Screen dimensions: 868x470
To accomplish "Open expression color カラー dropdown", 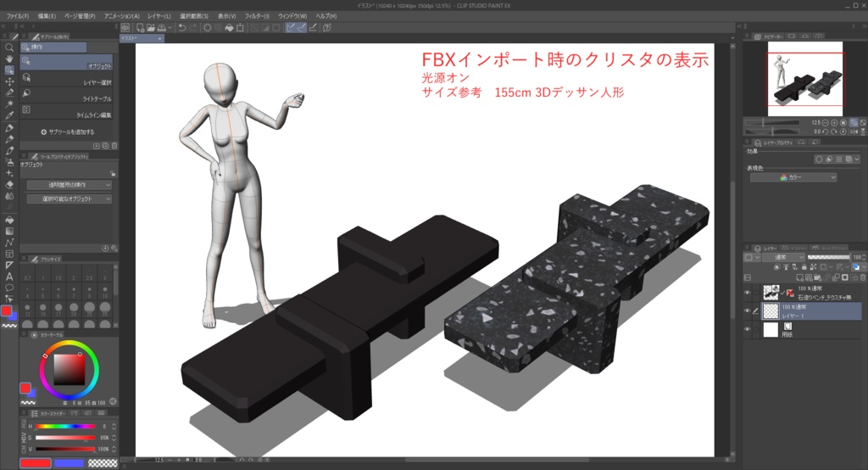I will click(x=793, y=177).
